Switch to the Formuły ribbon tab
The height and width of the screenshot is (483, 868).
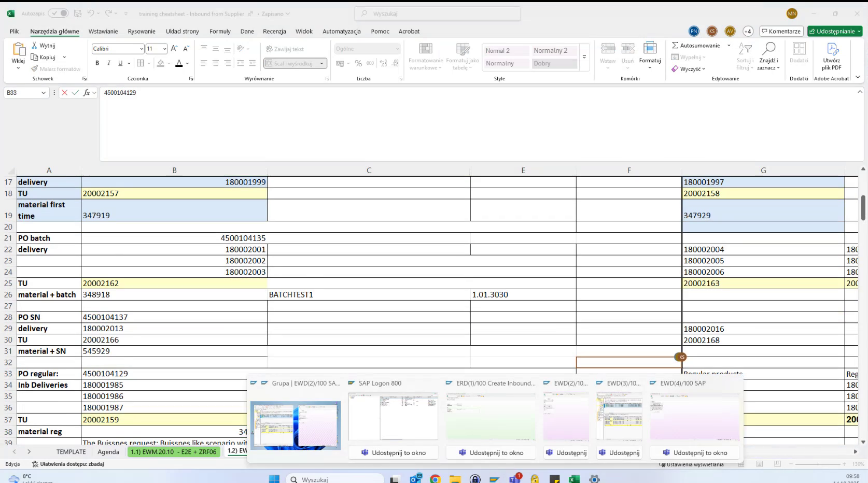click(220, 31)
